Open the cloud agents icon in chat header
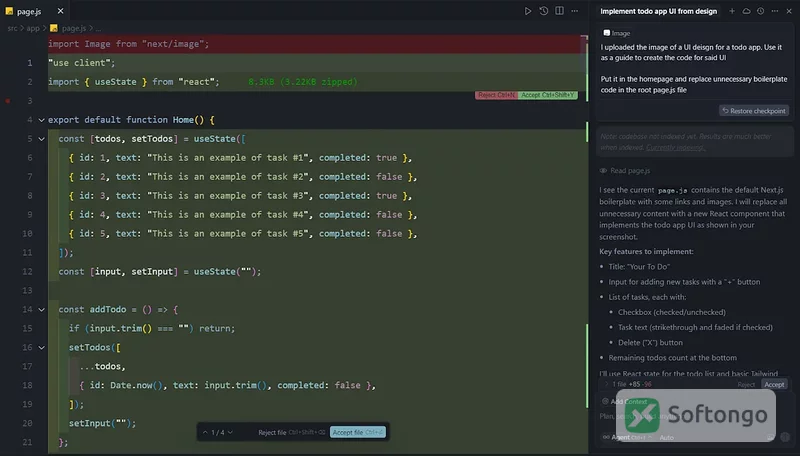The width and height of the screenshot is (800, 456). pyautogui.click(x=746, y=11)
